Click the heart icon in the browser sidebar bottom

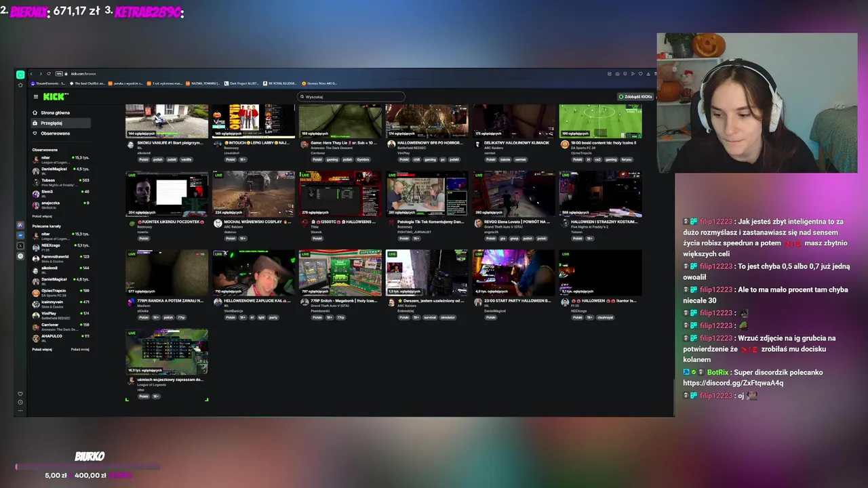tap(20, 394)
